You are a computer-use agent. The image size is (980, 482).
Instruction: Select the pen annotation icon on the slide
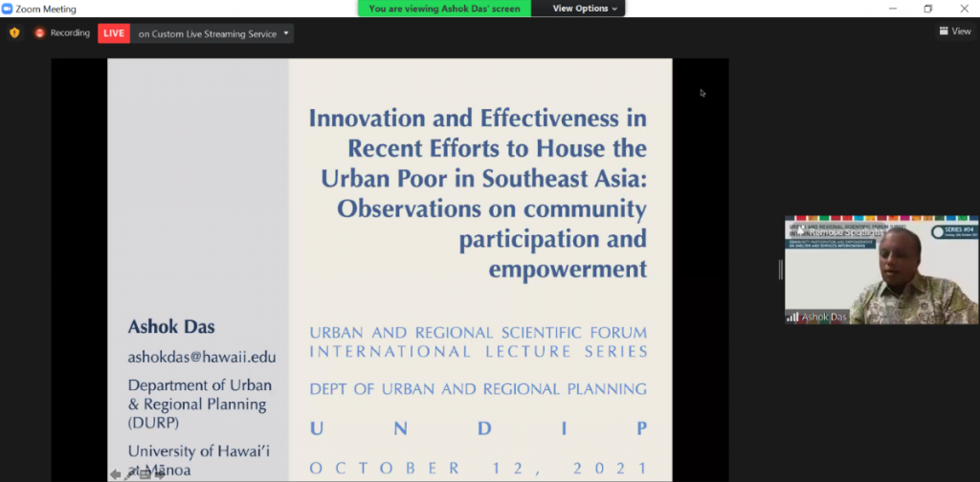pos(130,474)
